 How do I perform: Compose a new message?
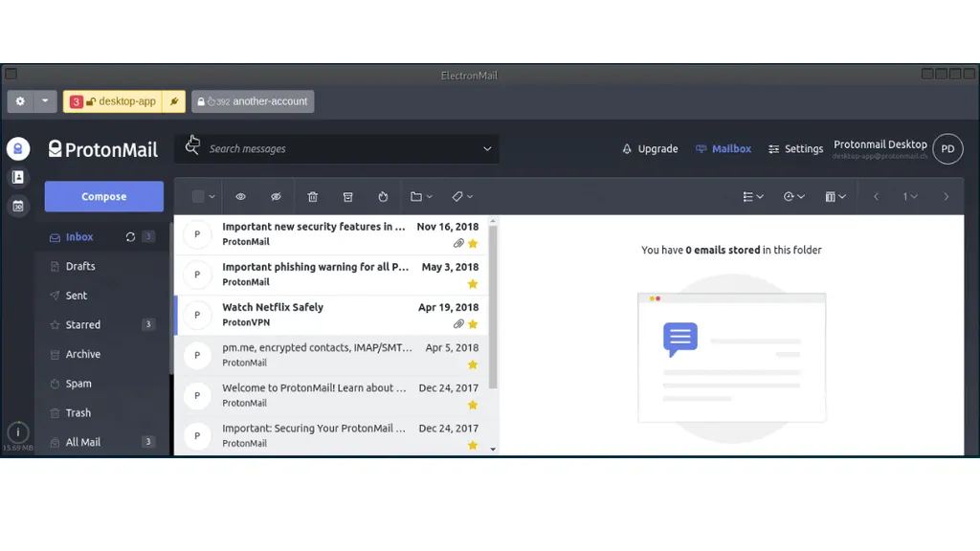103,196
